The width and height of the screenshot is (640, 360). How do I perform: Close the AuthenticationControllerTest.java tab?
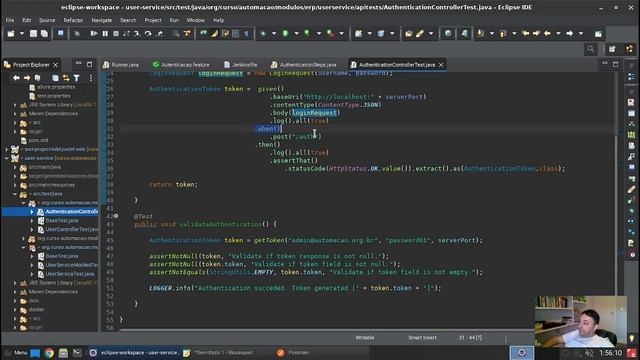coord(441,65)
